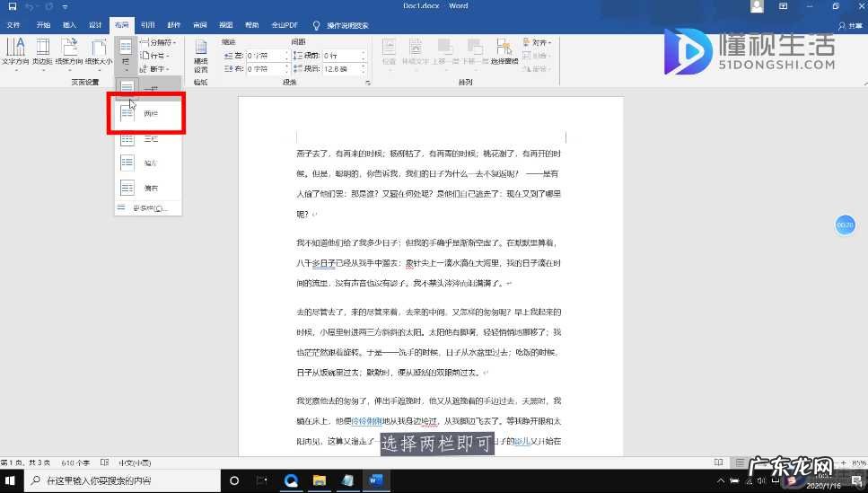This screenshot has width=868, height=493.
Task: Expand the 旋转 rotate dropdown
Action: 537,68
